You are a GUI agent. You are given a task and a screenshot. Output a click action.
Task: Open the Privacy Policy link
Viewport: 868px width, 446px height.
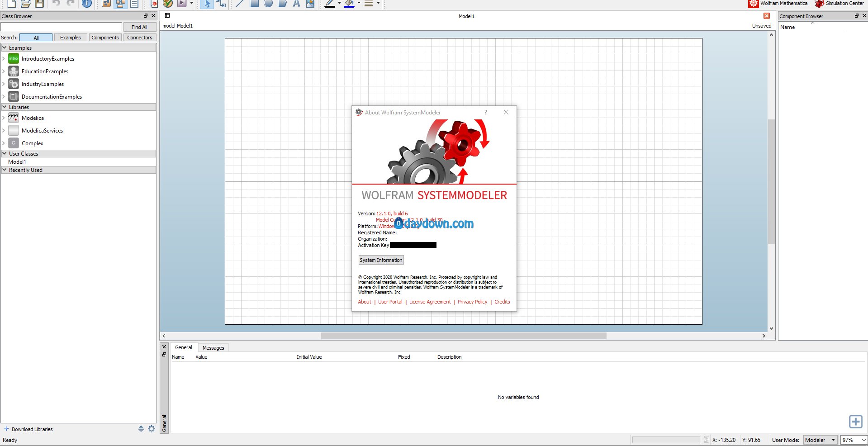click(473, 302)
